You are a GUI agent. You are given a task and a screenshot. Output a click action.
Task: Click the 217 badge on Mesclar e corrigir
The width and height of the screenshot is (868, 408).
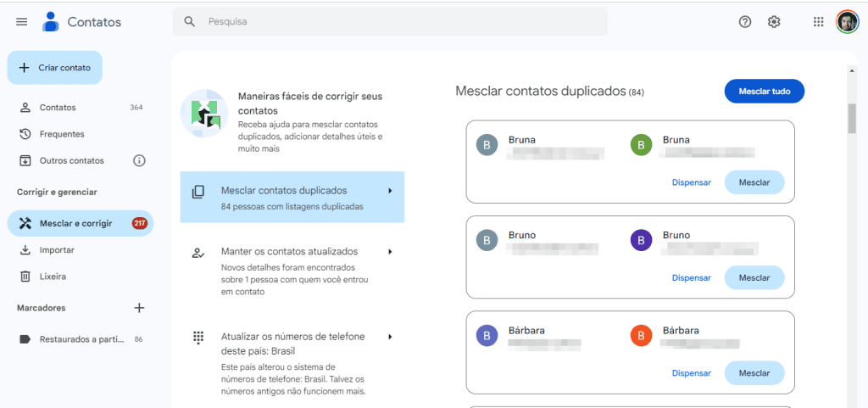(x=140, y=224)
